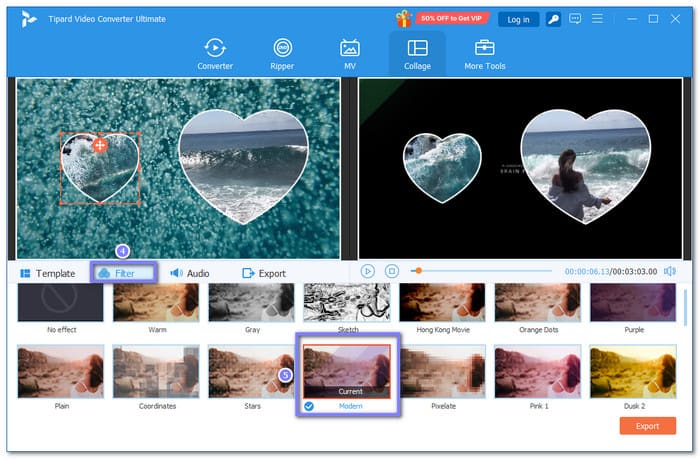Open the hamburger menu

[x=597, y=19]
